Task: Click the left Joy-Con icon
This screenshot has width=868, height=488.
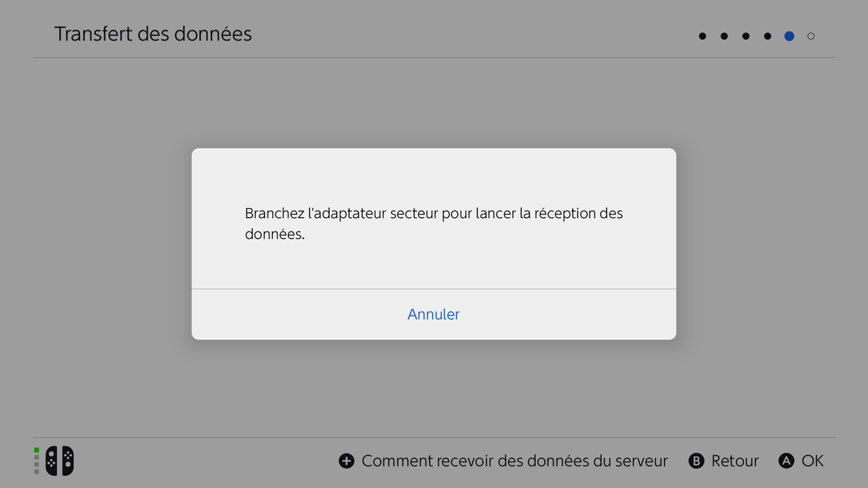Action: coord(51,460)
